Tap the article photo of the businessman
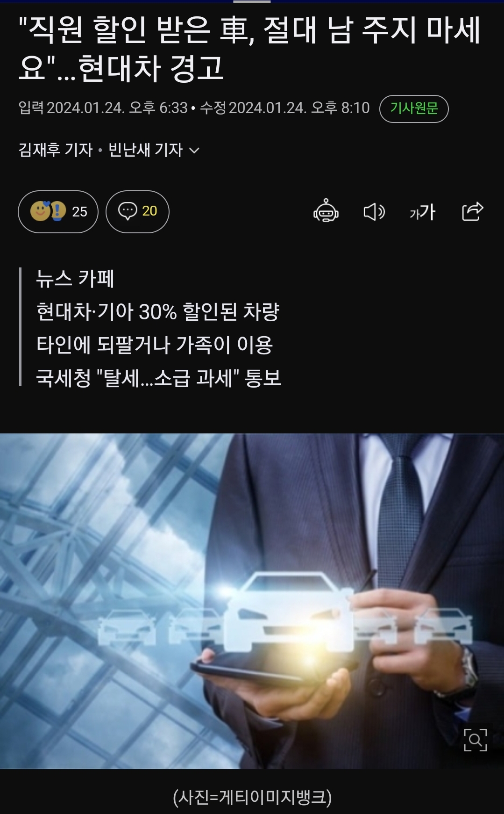The width and height of the screenshot is (504, 814). [252, 601]
